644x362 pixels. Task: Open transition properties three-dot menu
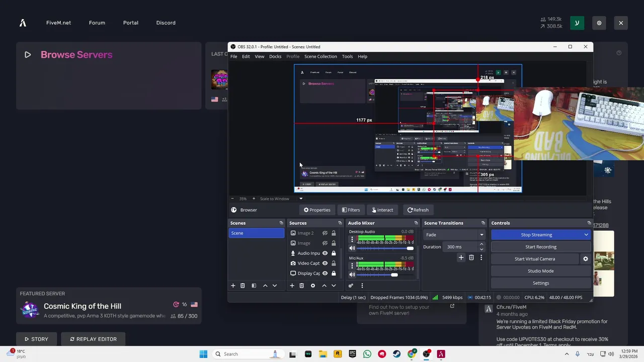481,257
